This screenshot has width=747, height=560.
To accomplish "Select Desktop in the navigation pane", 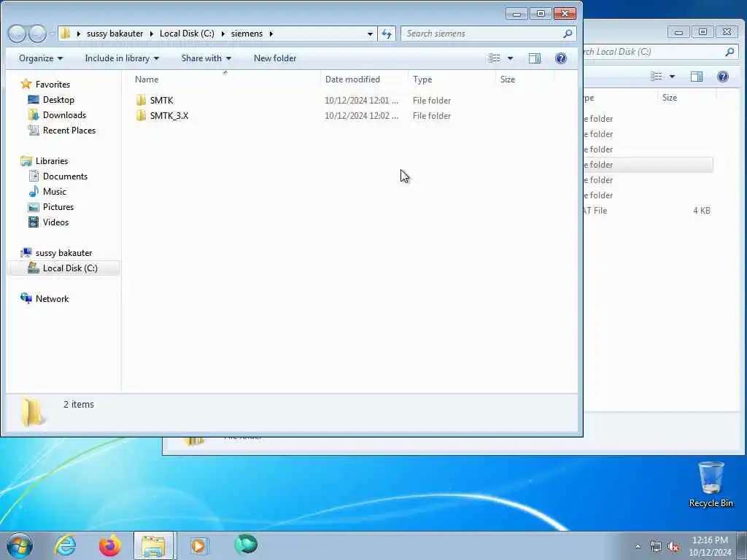I will tap(58, 99).
